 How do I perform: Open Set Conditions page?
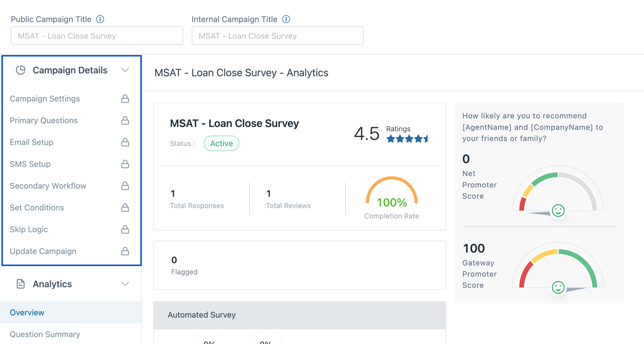[x=37, y=208]
